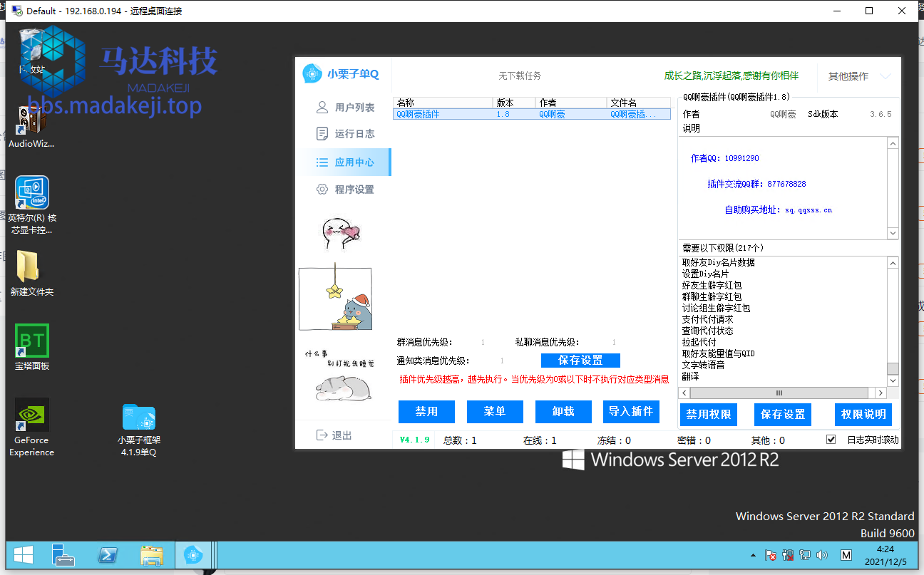Click the 菜单 button
Screen dimensions: 924x575
tap(495, 412)
